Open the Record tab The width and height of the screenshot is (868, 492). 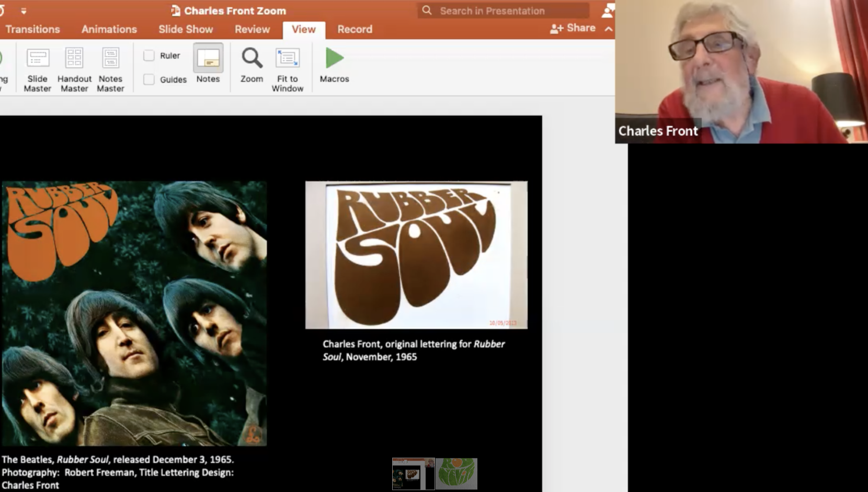(x=355, y=29)
